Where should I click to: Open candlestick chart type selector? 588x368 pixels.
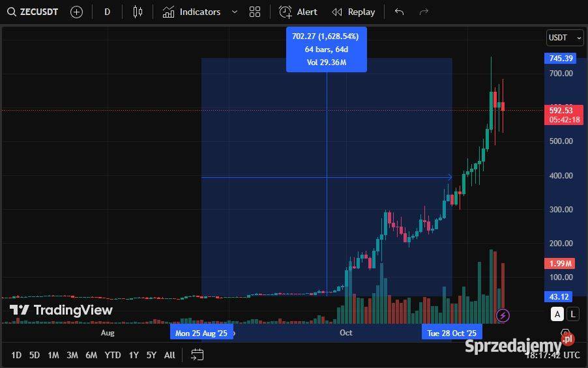(137, 12)
